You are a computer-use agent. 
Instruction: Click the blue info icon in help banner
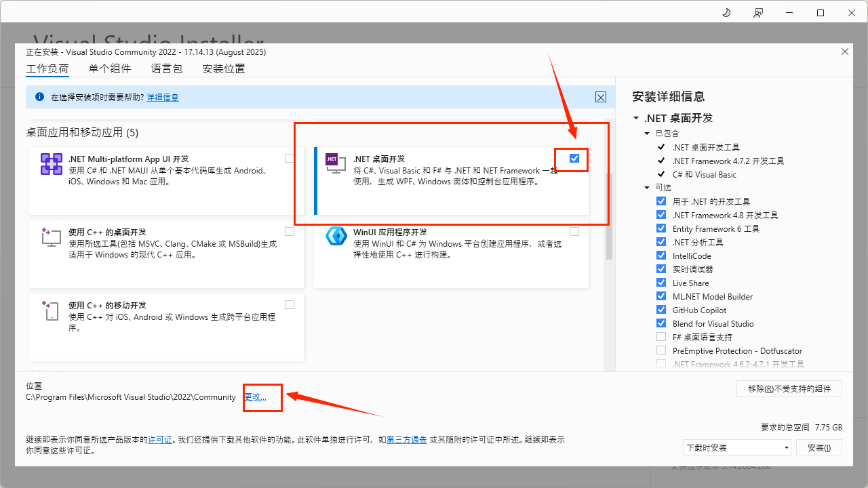pyautogui.click(x=39, y=97)
